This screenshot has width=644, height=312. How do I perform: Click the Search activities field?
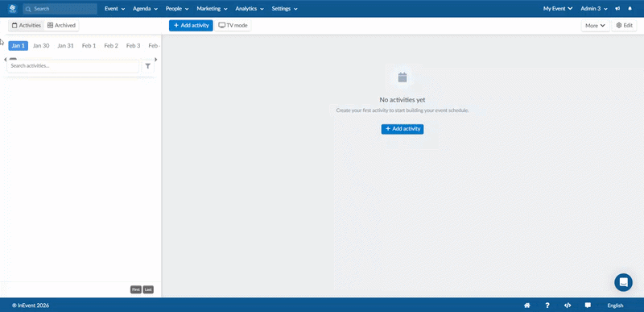[73, 66]
